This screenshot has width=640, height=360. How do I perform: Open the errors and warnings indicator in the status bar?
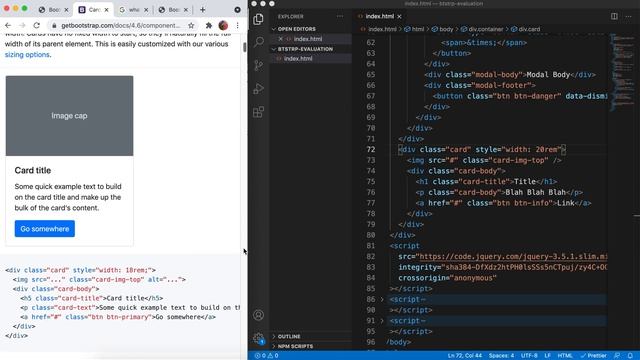click(267, 356)
